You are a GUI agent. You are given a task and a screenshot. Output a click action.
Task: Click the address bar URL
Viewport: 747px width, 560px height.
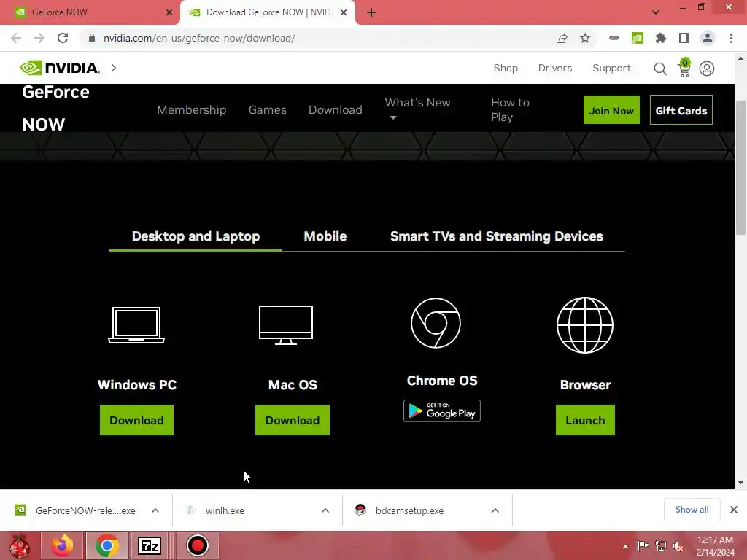pyautogui.click(x=199, y=38)
